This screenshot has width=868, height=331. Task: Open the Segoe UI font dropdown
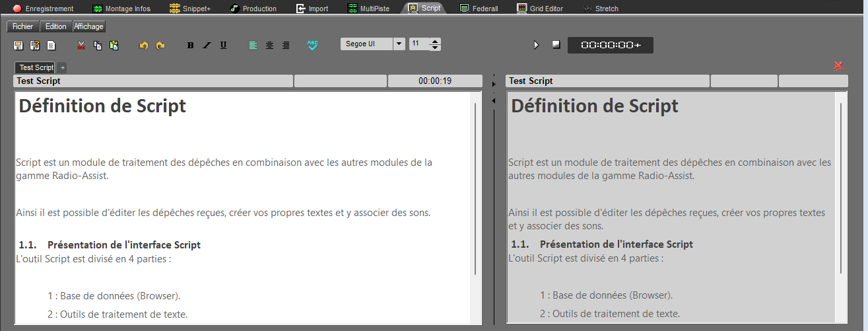tap(399, 44)
